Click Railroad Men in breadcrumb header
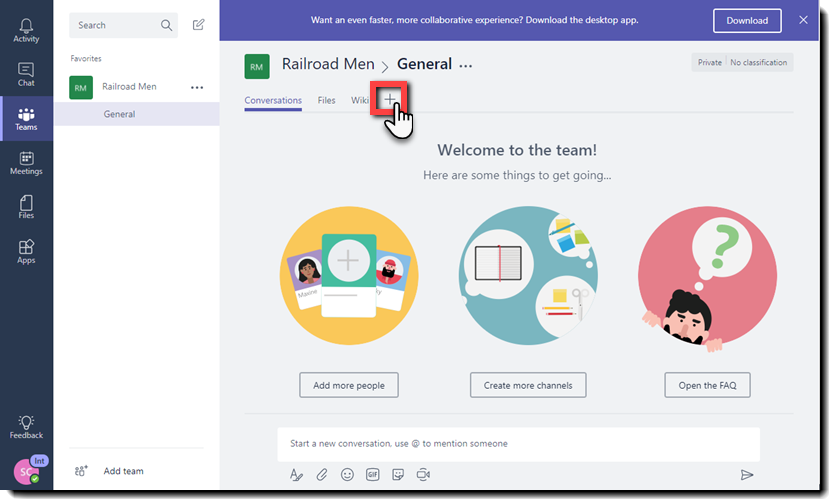 point(328,64)
